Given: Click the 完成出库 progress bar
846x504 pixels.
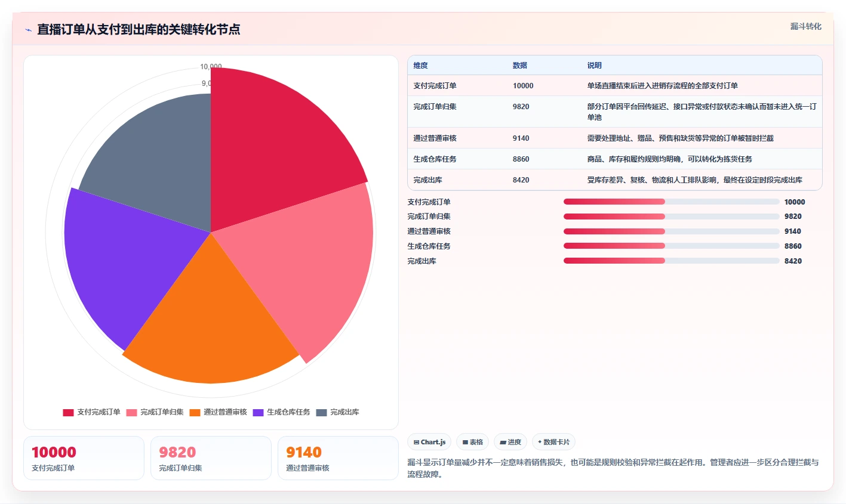Looking at the screenshot, I should coord(672,261).
